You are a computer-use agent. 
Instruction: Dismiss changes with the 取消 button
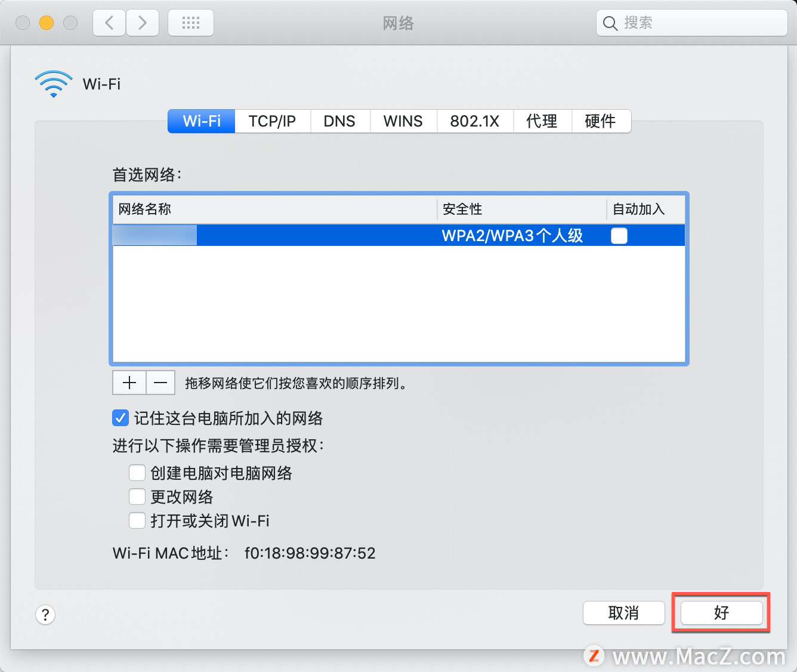pos(623,613)
